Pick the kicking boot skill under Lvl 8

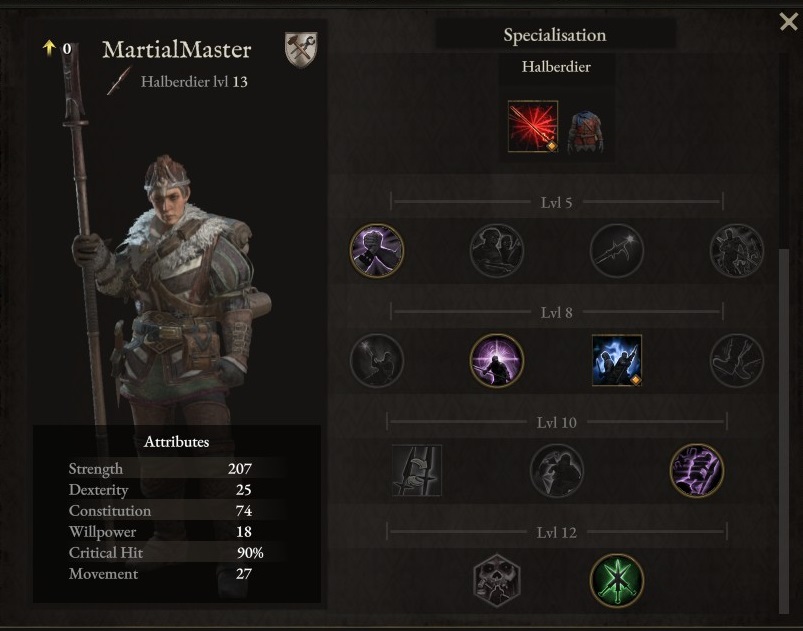736,361
